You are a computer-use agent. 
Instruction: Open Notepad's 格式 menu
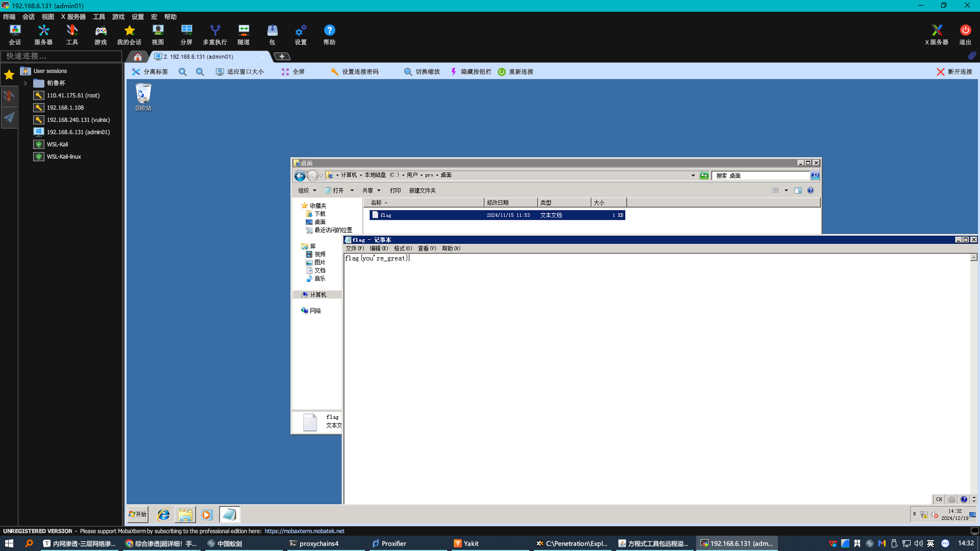click(403, 248)
